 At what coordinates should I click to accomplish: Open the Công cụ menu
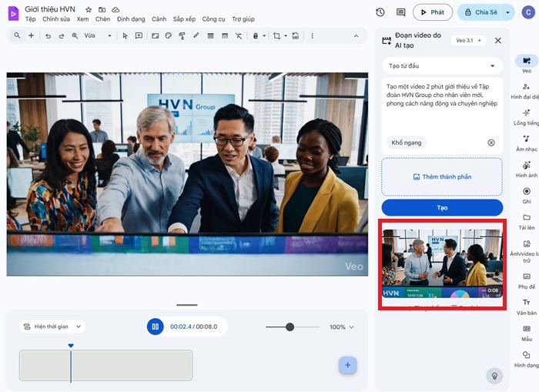click(x=213, y=19)
